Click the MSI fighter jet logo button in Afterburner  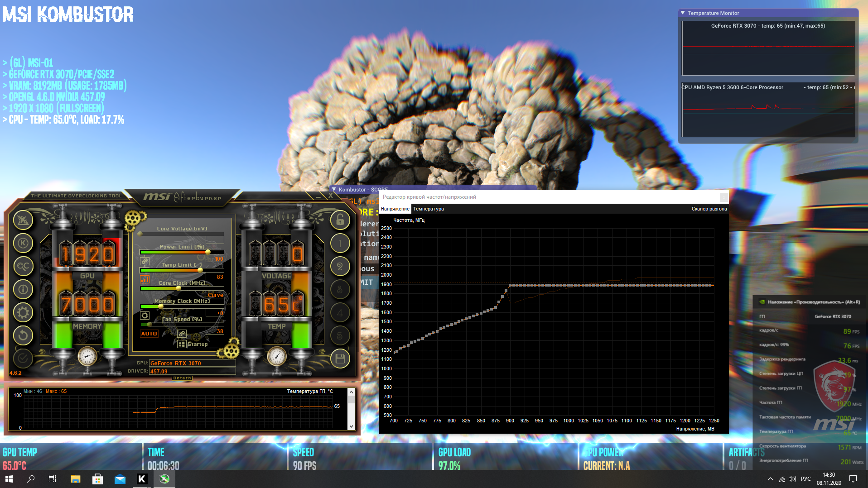23,220
